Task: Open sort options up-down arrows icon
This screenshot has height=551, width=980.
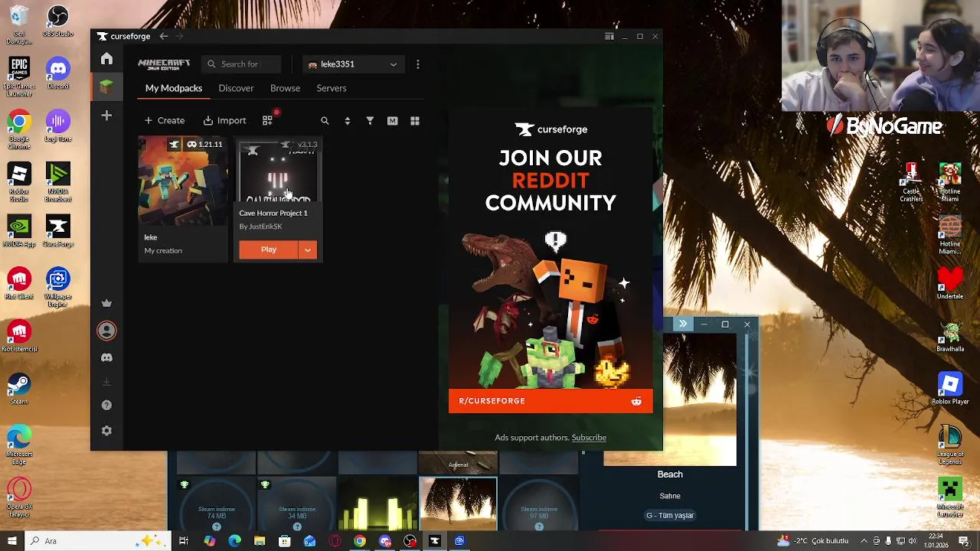Action: (348, 121)
